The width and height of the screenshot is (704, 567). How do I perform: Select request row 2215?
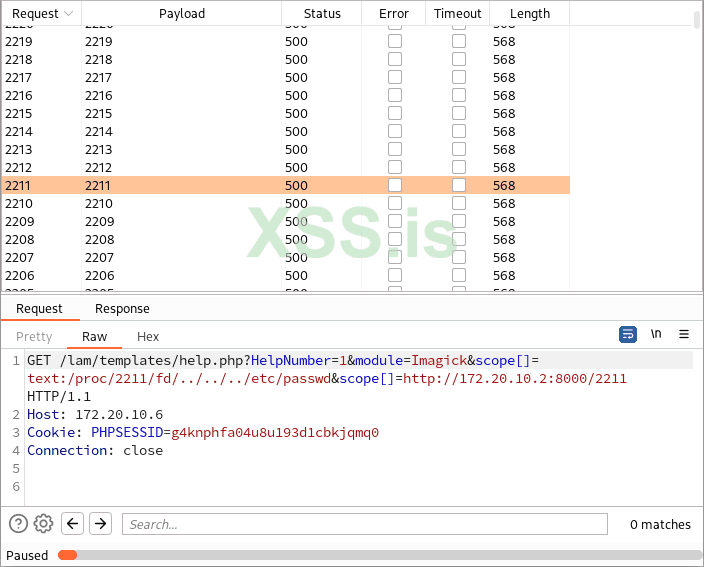pyautogui.click(x=286, y=113)
